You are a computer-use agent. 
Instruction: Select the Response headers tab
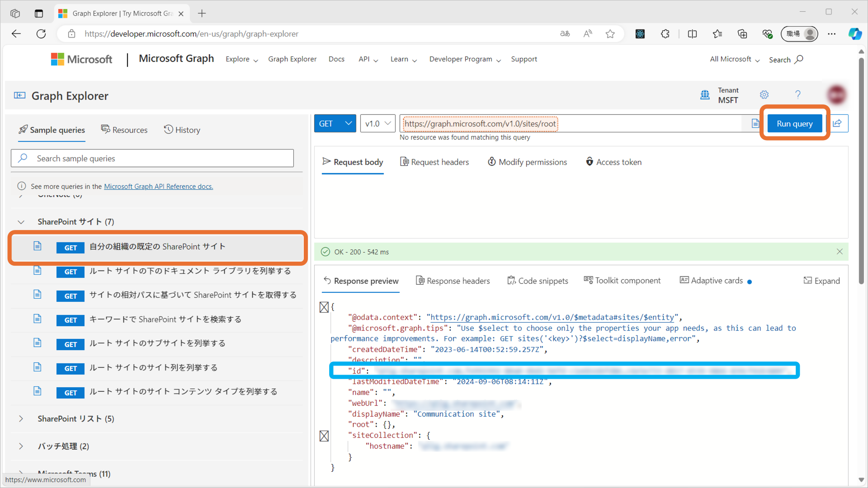453,281
